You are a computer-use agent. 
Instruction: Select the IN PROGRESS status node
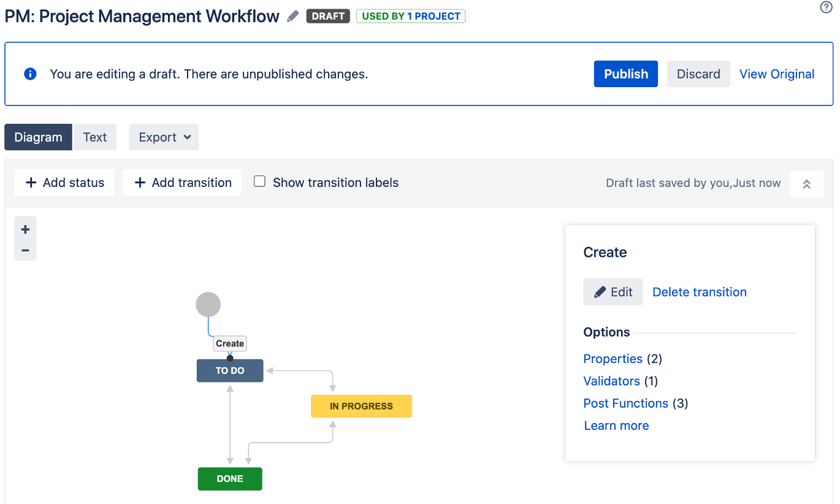(361, 406)
